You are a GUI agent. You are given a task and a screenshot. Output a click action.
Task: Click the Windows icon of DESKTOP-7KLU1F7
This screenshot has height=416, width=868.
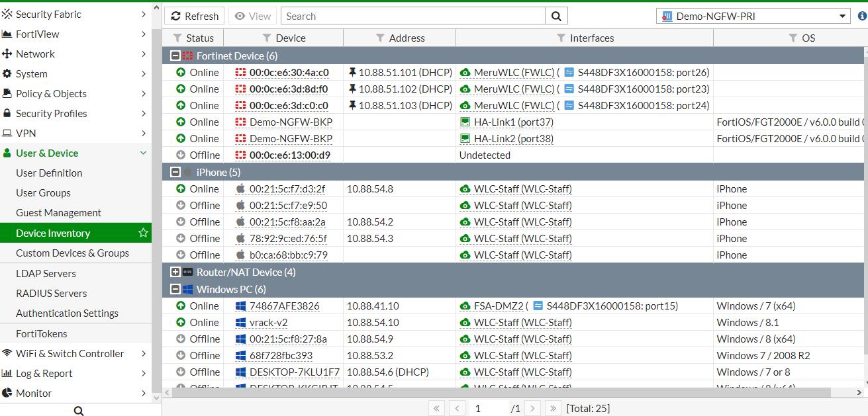(241, 372)
